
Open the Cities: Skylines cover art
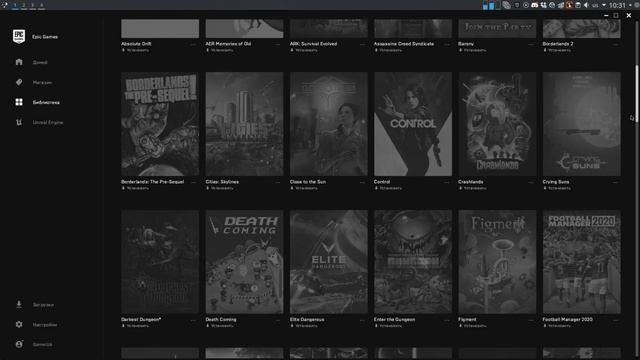coord(244,124)
